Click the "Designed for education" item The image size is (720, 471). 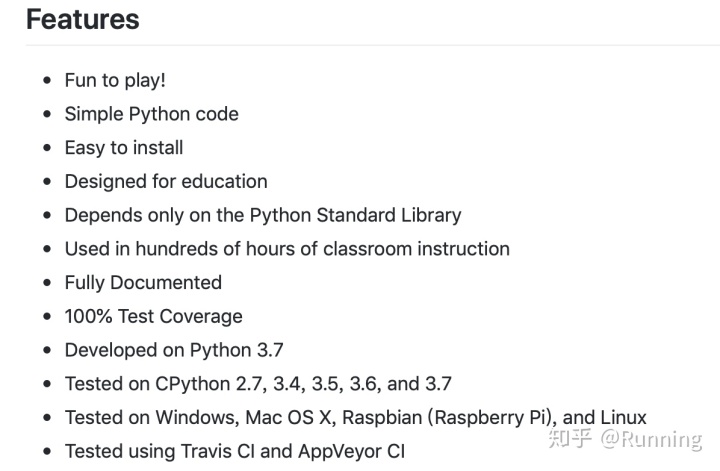pos(166,181)
